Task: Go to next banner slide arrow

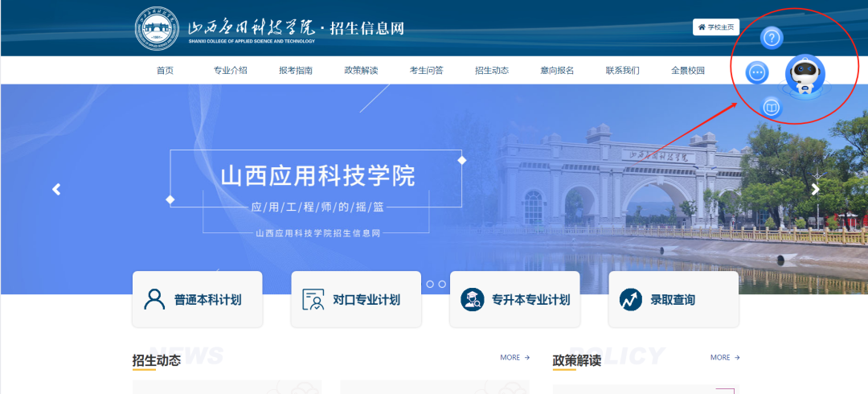Action: (815, 190)
